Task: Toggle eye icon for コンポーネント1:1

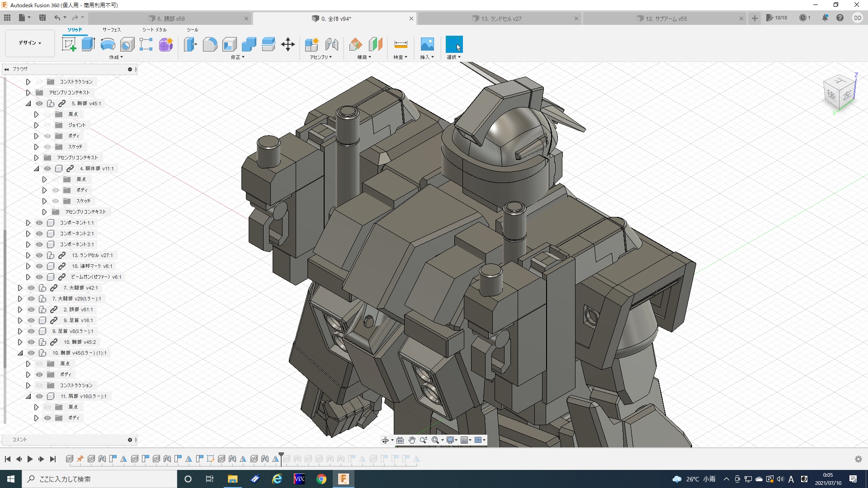Action: pyautogui.click(x=39, y=223)
